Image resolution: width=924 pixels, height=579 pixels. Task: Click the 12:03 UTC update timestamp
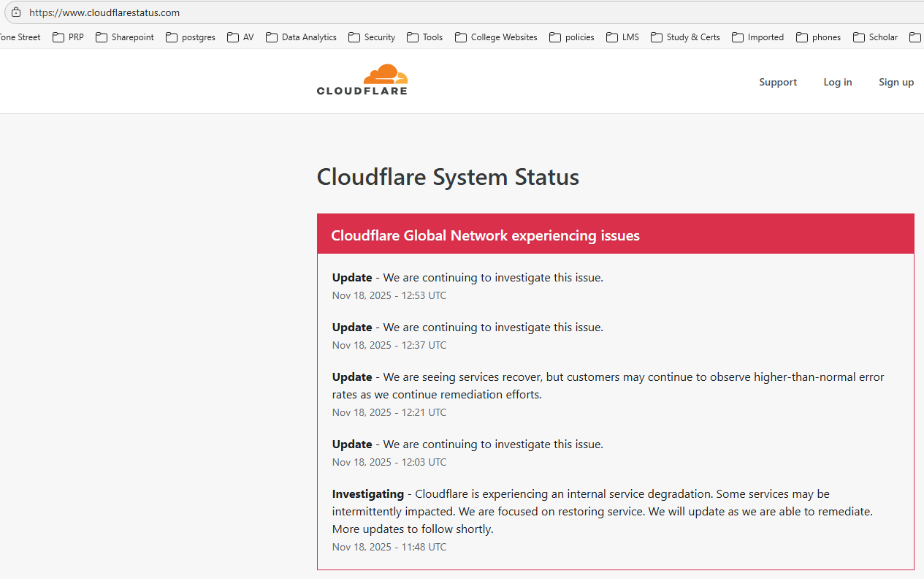tap(389, 462)
